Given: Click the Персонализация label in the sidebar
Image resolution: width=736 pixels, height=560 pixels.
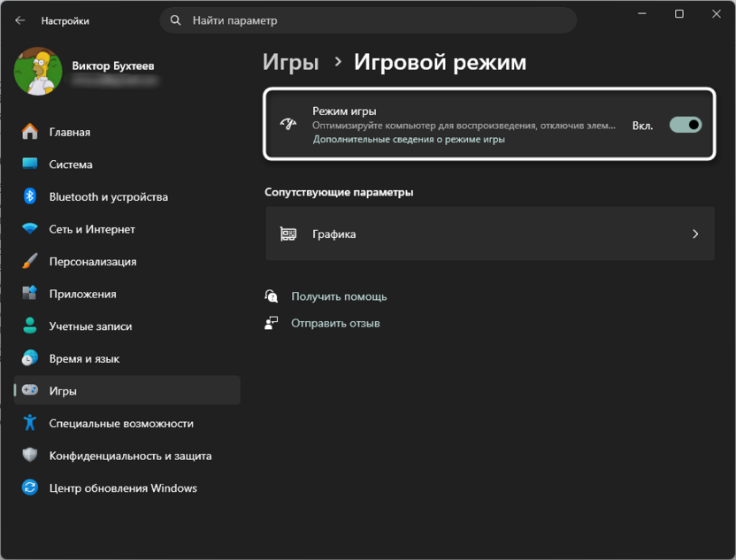Looking at the screenshot, I should click(x=93, y=262).
